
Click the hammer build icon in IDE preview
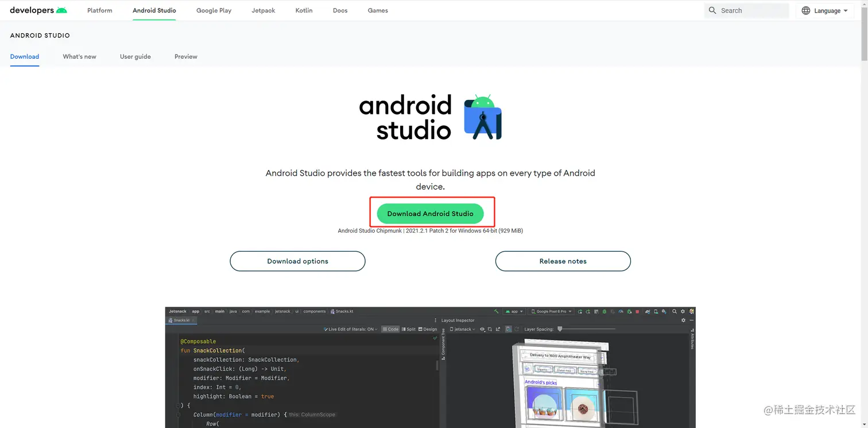pyautogui.click(x=496, y=311)
